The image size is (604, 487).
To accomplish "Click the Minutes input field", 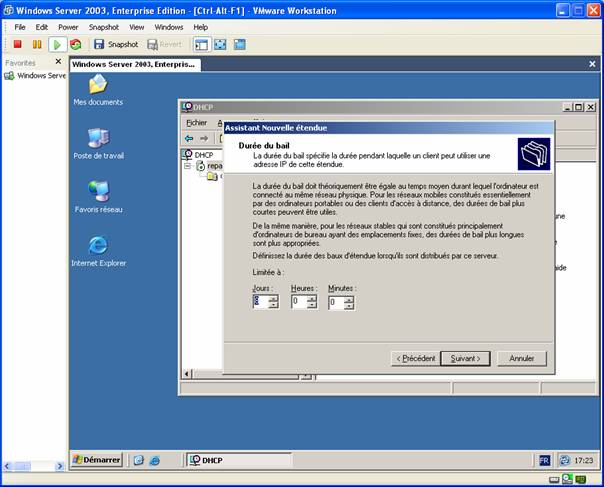I will tap(336, 302).
